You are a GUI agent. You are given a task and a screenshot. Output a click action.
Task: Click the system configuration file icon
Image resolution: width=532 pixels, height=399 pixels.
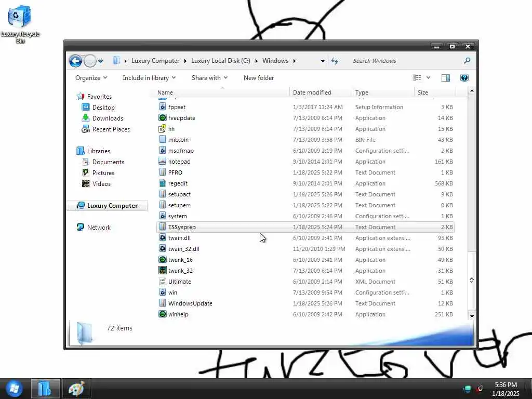pyautogui.click(x=163, y=216)
